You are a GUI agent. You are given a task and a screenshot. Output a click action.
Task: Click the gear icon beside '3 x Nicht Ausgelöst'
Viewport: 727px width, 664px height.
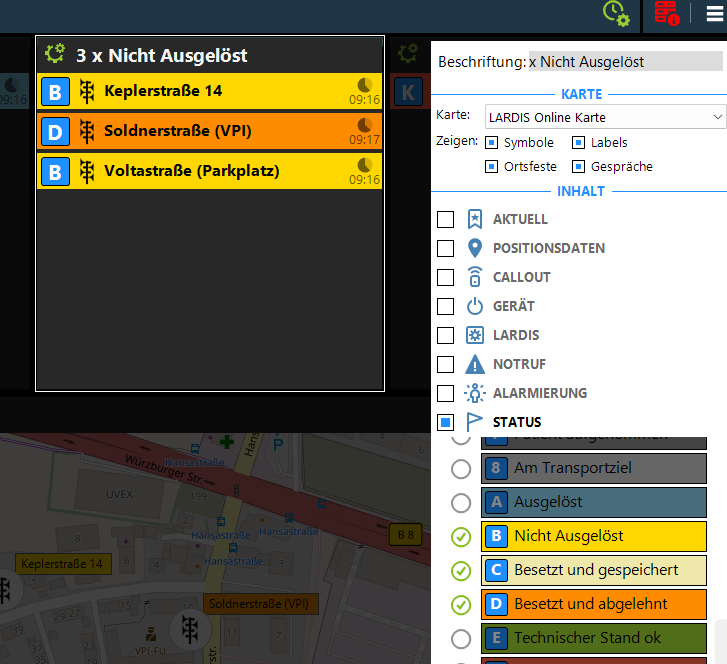coord(56,55)
